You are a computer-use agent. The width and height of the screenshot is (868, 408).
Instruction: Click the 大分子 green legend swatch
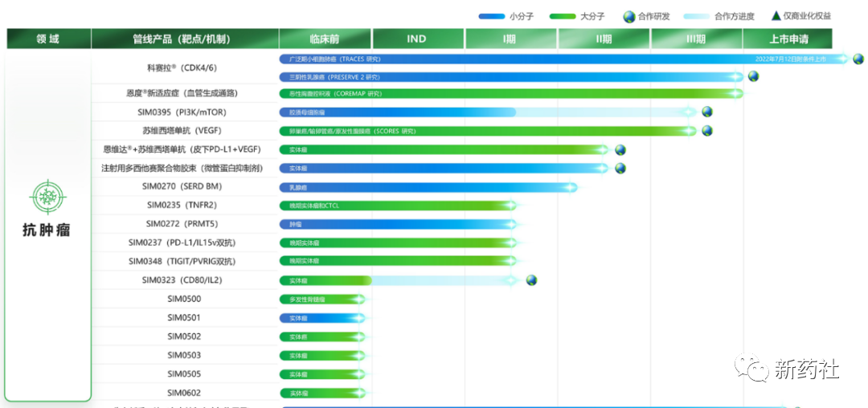pos(560,16)
